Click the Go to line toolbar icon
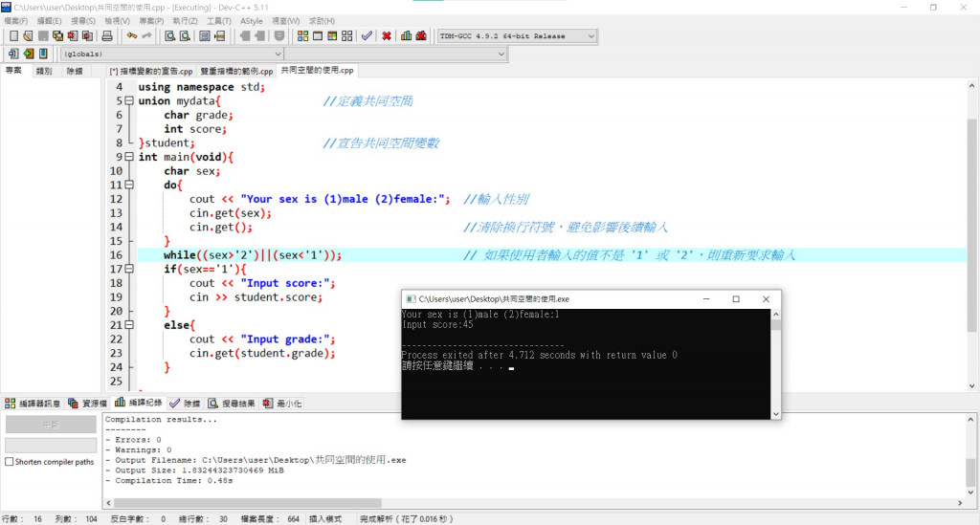This screenshot has width=980, height=525. (x=219, y=36)
